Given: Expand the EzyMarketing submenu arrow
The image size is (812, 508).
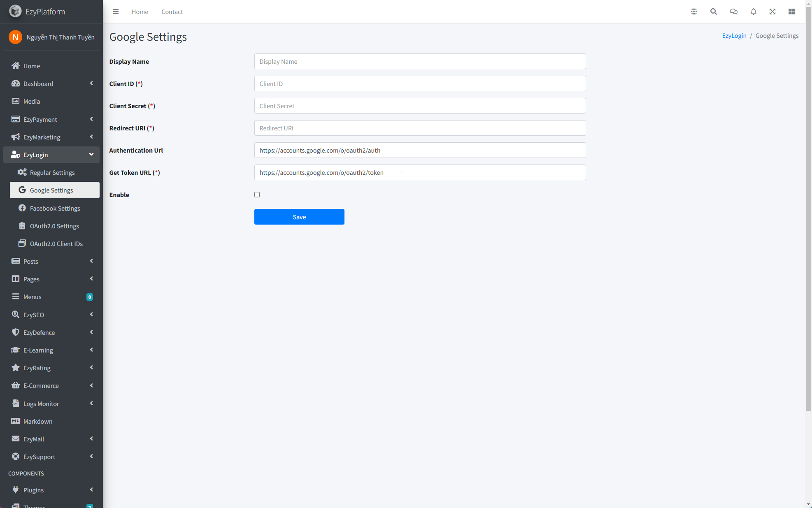Looking at the screenshot, I should pos(91,137).
